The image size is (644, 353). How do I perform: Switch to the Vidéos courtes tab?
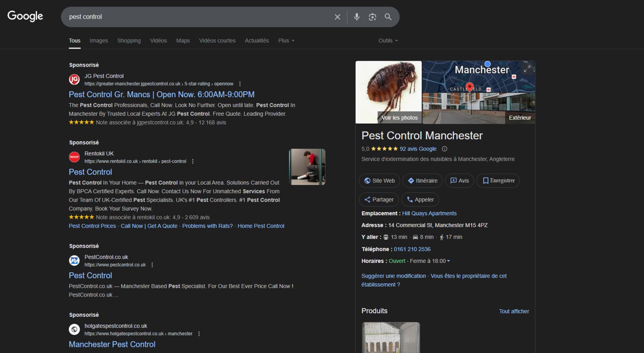click(x=217, y=41)
